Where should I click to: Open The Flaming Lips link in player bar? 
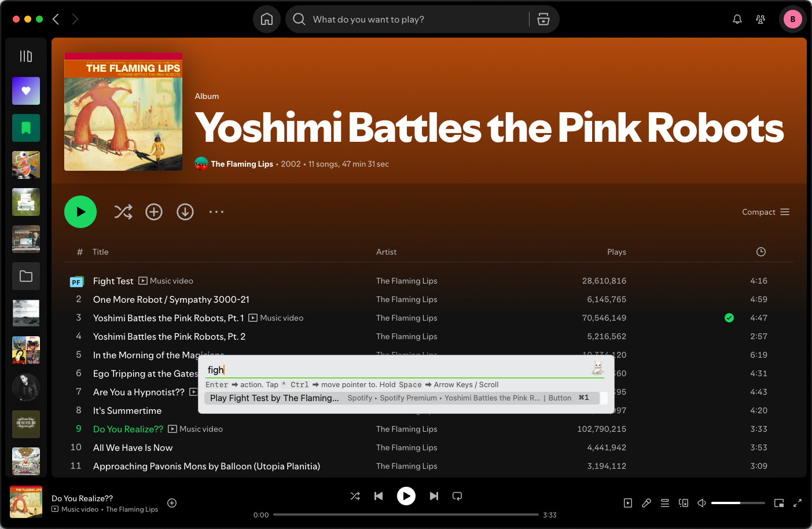[132, 509]
